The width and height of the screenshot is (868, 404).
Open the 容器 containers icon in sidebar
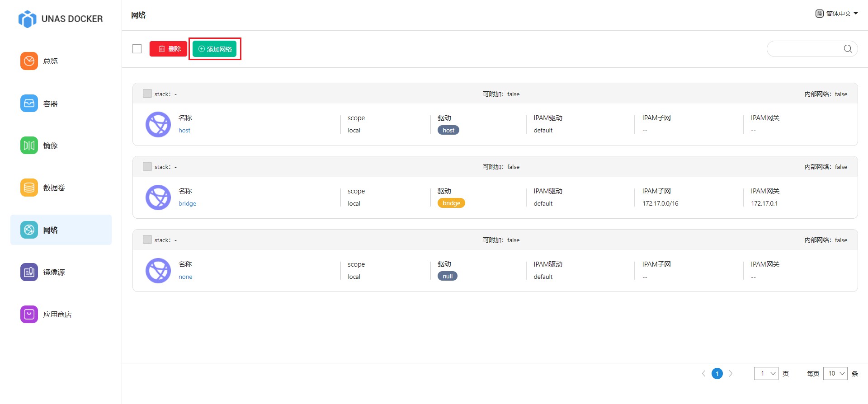(29, 103)
